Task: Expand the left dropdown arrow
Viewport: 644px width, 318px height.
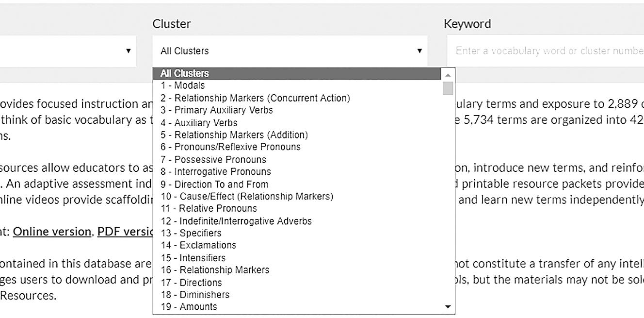Action: coord(128,51)
